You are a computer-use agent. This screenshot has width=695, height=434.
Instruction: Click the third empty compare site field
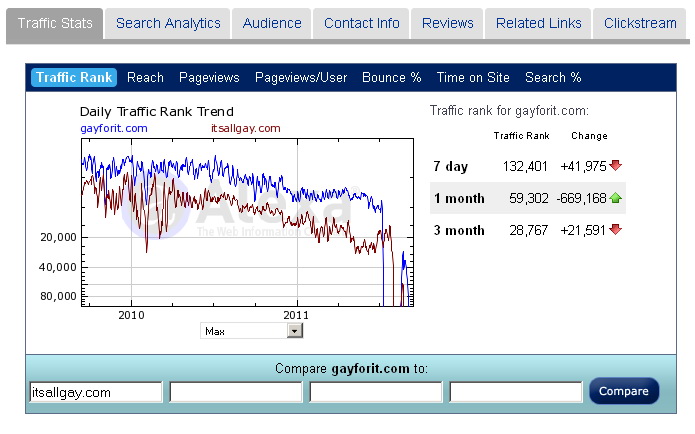376,392
